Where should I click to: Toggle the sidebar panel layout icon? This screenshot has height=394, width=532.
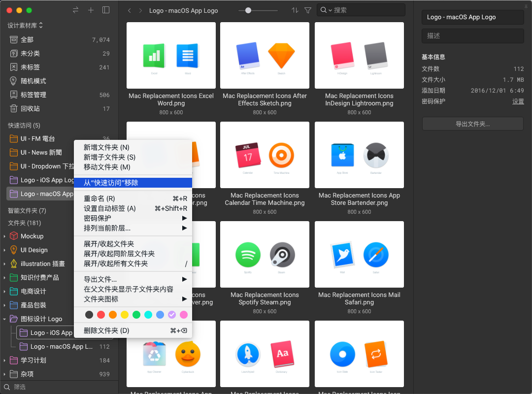pos(106,10)
